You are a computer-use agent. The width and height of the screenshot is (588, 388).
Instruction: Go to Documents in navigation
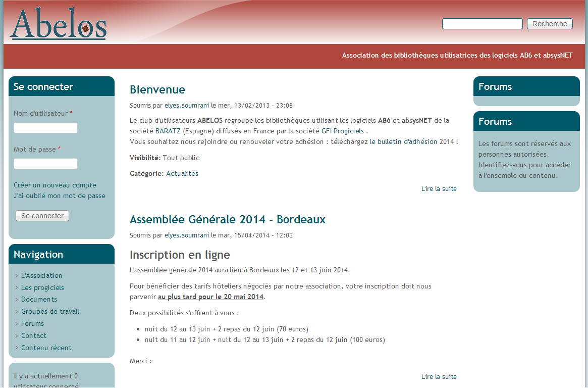39,299
